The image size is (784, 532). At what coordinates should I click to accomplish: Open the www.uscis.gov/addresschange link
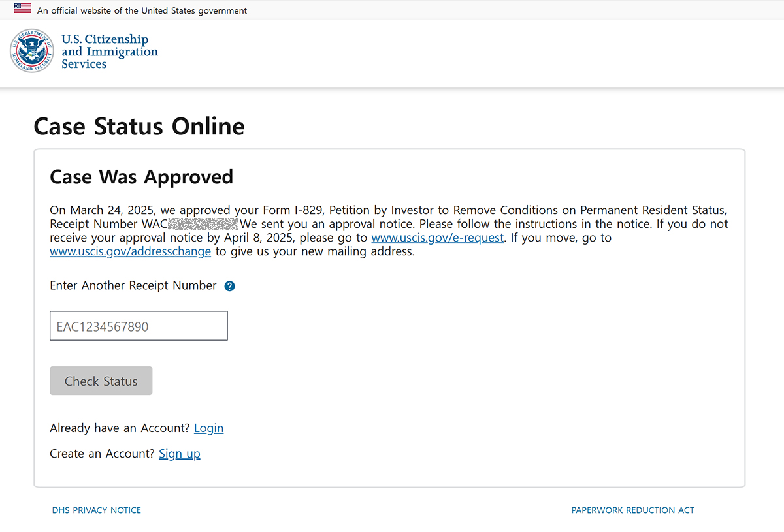[x=131, y=251]
